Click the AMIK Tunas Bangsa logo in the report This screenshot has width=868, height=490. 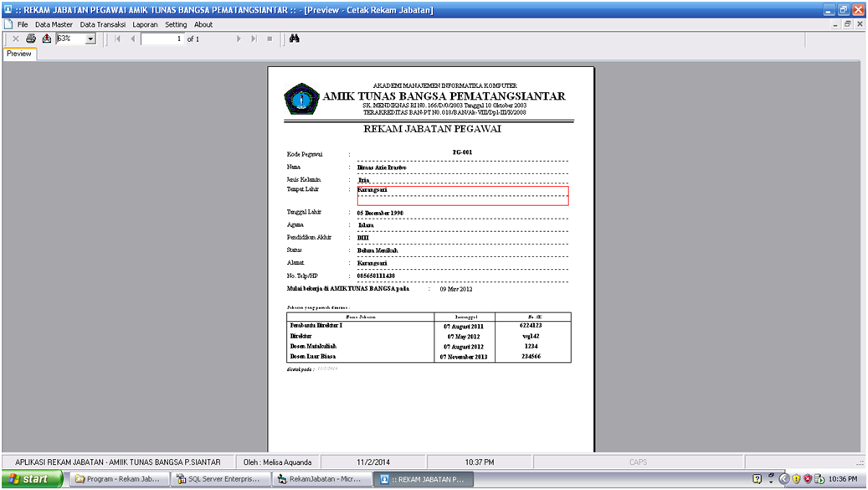click(x=301, y=99)
